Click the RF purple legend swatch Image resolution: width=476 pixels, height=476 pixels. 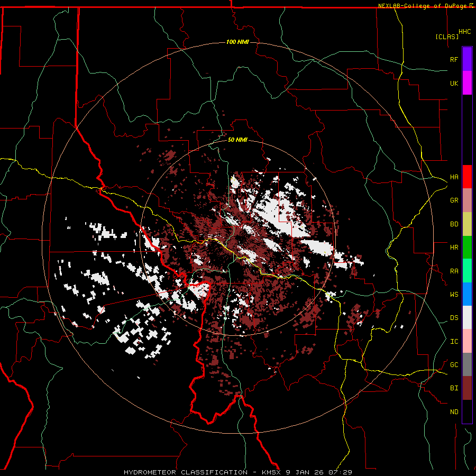coord(467,59)
